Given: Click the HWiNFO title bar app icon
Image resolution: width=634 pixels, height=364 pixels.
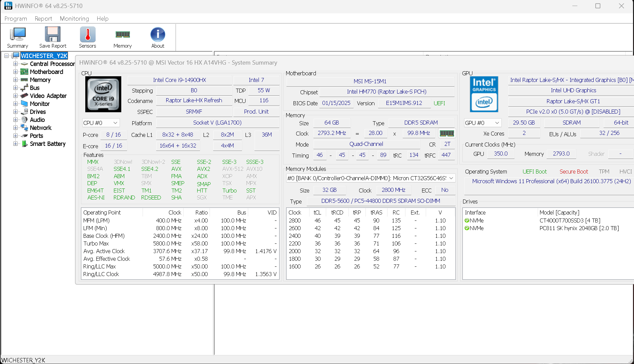Looking at the screenshot, I should click(x=8, y=6).
